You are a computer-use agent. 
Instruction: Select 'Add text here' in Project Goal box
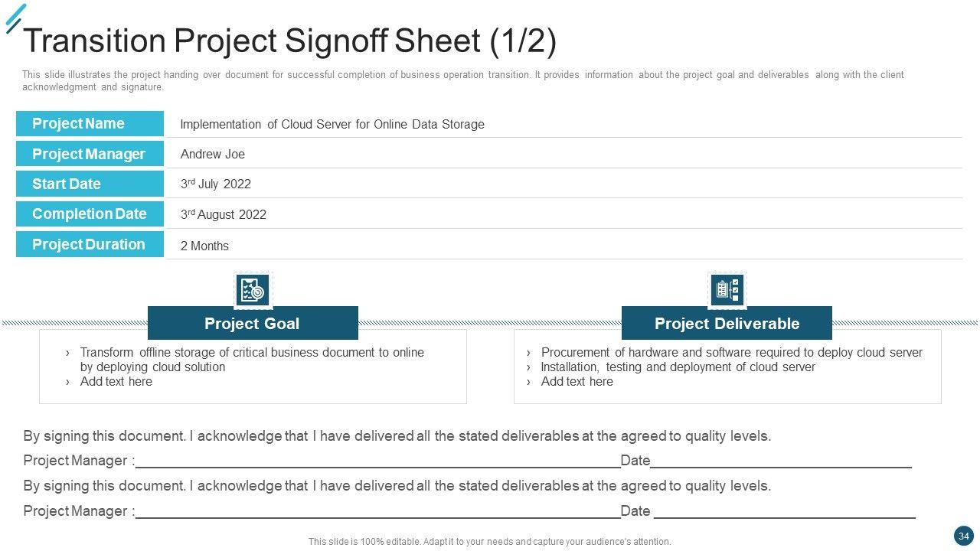pos(116,382)
